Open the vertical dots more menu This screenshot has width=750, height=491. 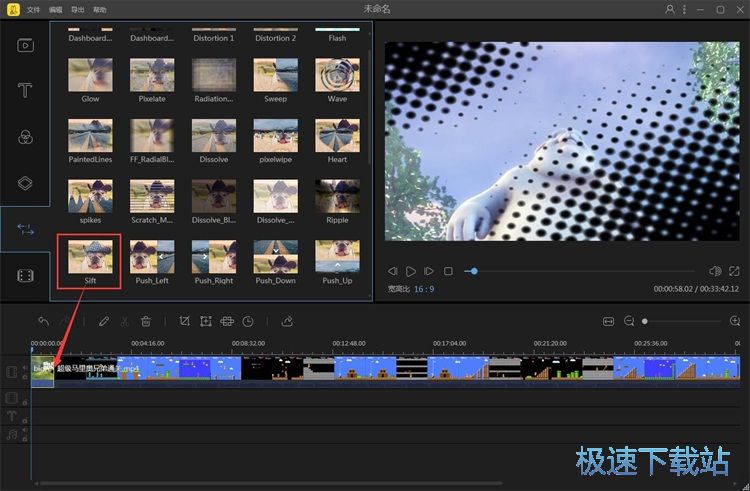[x=684, y=9]
